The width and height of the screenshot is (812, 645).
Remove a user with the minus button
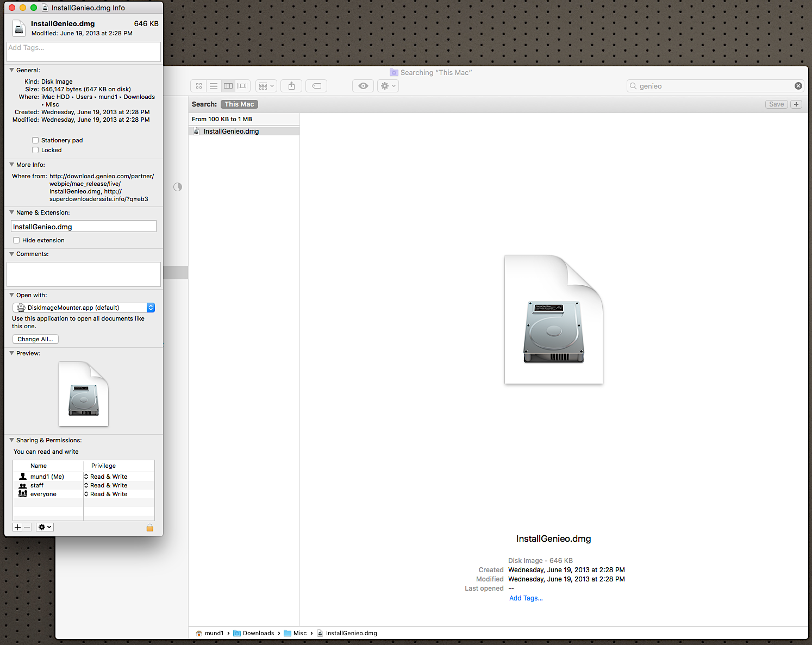coord(27,527)
